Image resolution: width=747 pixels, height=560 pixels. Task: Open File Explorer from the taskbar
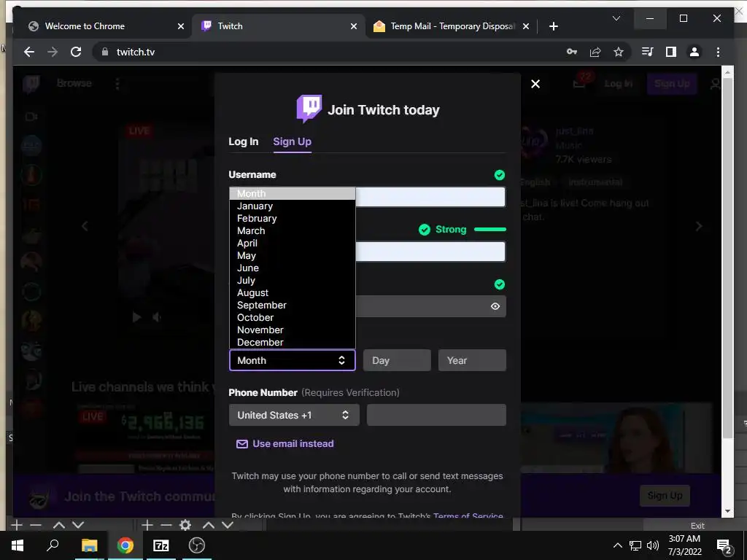(89, 545)
